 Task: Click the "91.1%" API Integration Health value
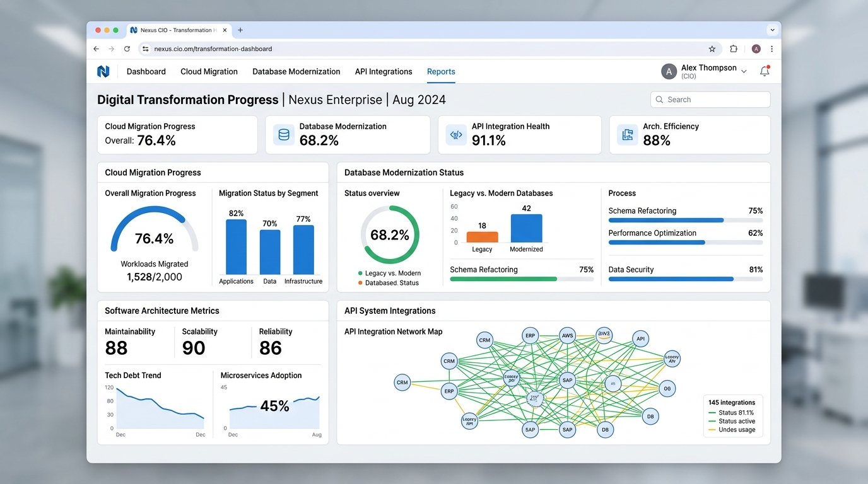click(489, 141)
